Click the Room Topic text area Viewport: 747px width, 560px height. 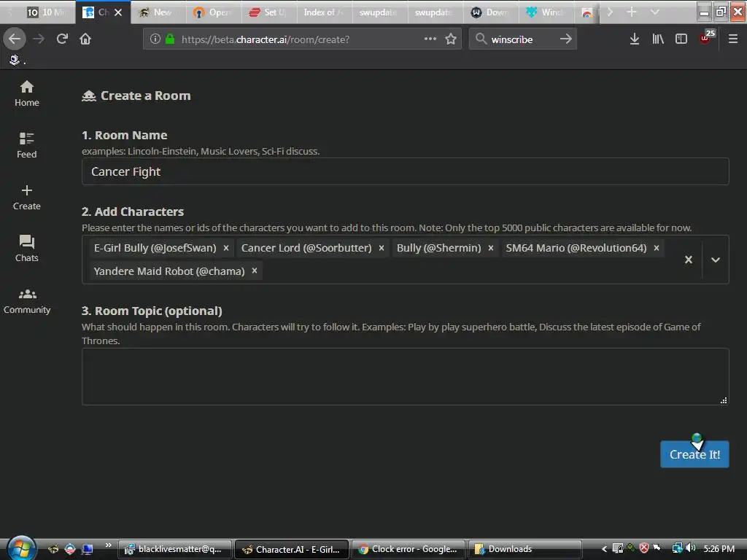point(405,377)
